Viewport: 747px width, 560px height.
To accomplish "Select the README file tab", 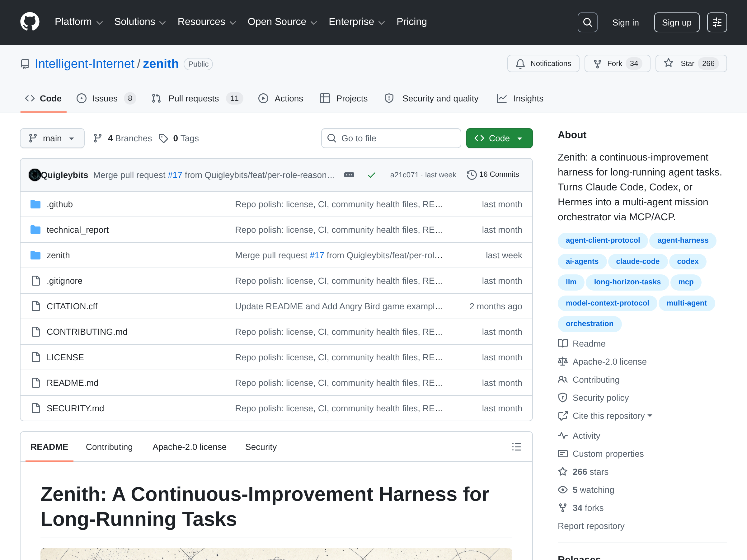I will pyautogui.click(x=49, y=447).
